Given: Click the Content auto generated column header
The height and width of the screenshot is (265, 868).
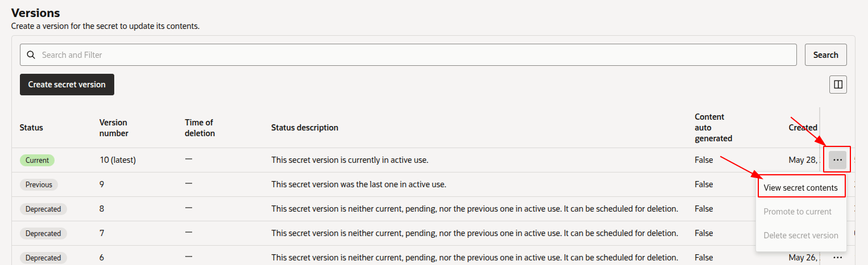Looking at the screenshot, I should (713, 128).
